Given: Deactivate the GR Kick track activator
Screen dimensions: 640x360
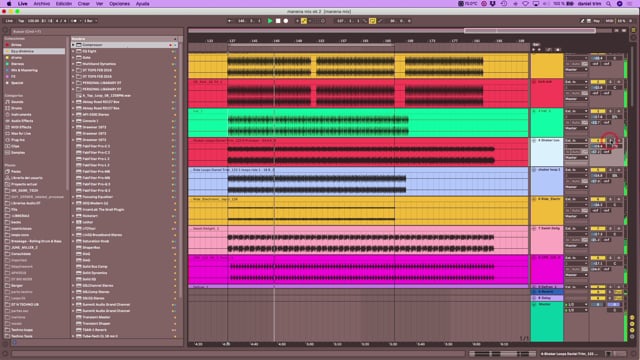Looking at the screenshot, I should [x=598, y=82].
